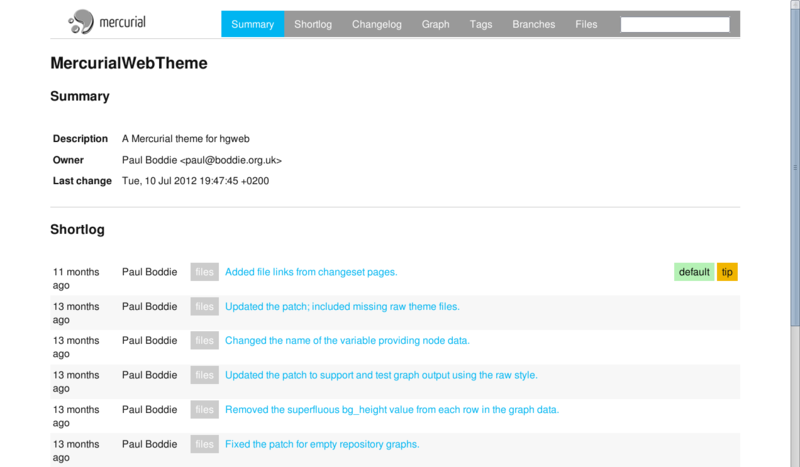Open the Branches tab
The width and height of the screenshot is (800, 467).
tap(534, 24)
